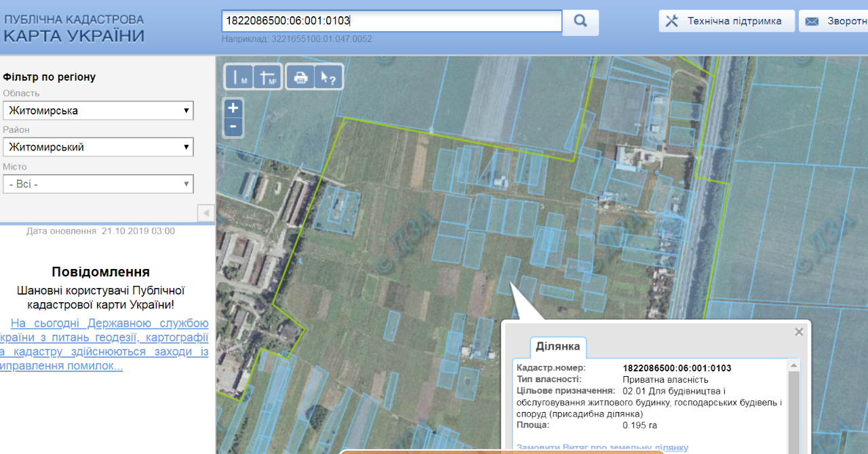
Task: Click the Публічна кадастрова карта України logo
Action: tap(73, 28)
